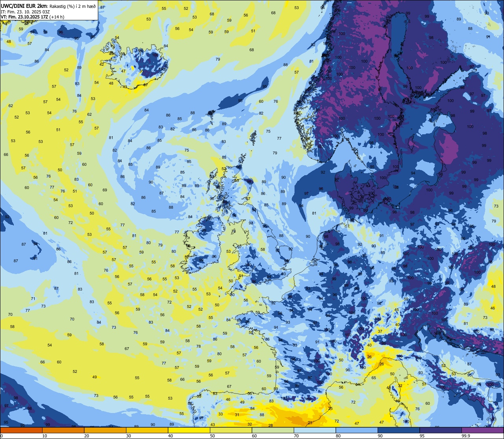Click the dark orange 0–10 legend swatch
This screenshot has width=504, height=439.
coord(21,430)
